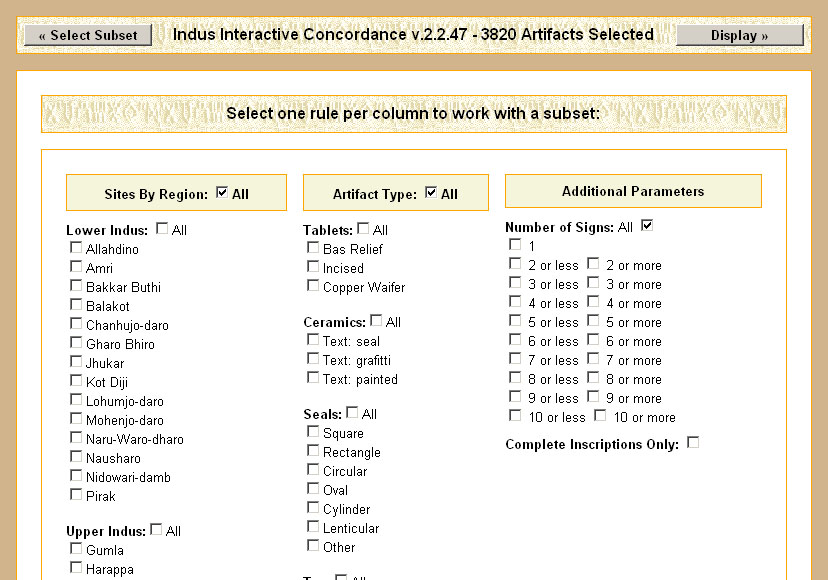Select the Gumla site checkbox
Image resolution: width=828 pixels, height=580 pixels.
click(x=76, y=548)
